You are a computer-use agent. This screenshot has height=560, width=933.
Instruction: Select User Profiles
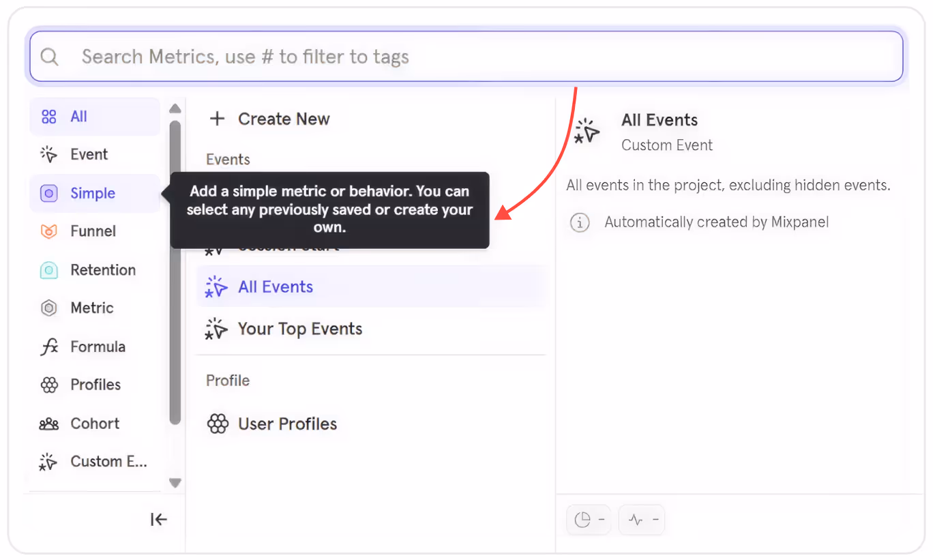[371, 424]
